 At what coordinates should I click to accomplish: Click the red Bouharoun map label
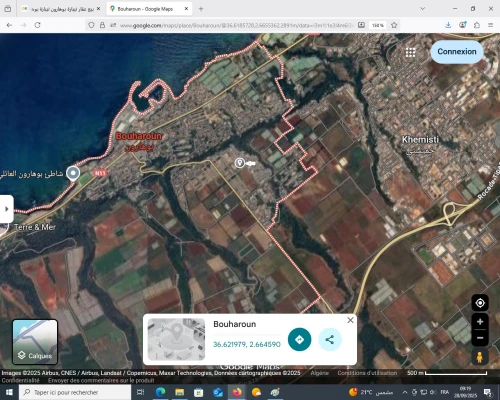(139, 136)
